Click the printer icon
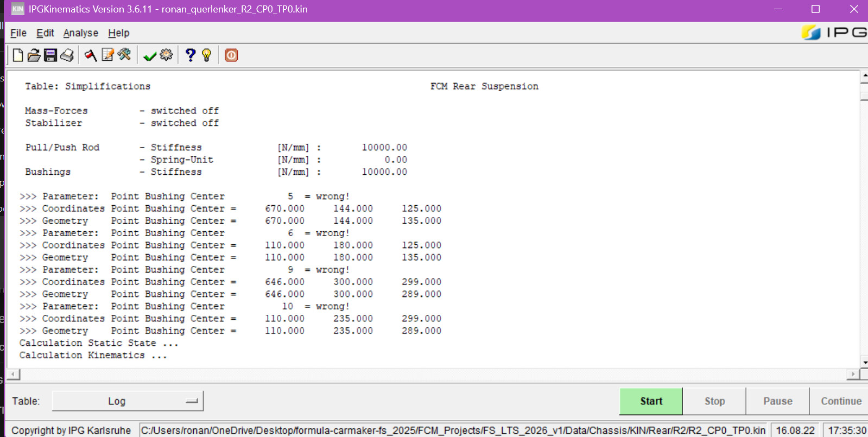The height and width of the screenshot is (437, 868). [67, 55]
